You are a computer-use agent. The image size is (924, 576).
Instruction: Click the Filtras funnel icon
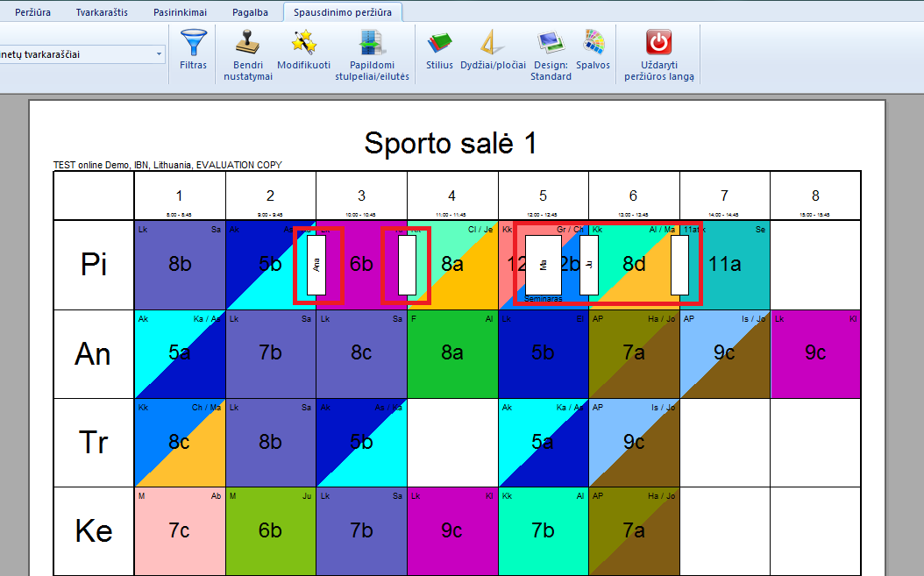(193, 44)
